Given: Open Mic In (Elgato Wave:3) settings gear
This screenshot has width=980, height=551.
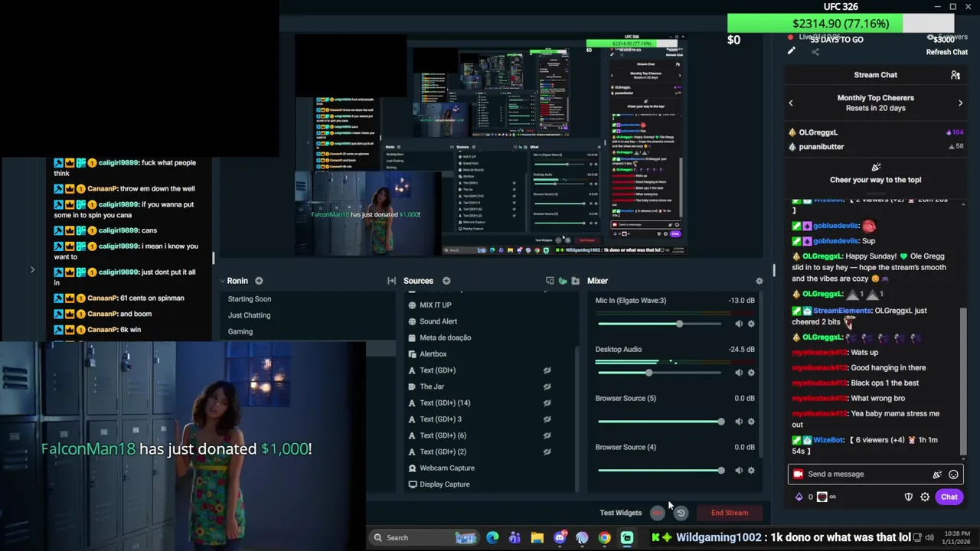Looking at the screenshot, I should tap(751, 324).
